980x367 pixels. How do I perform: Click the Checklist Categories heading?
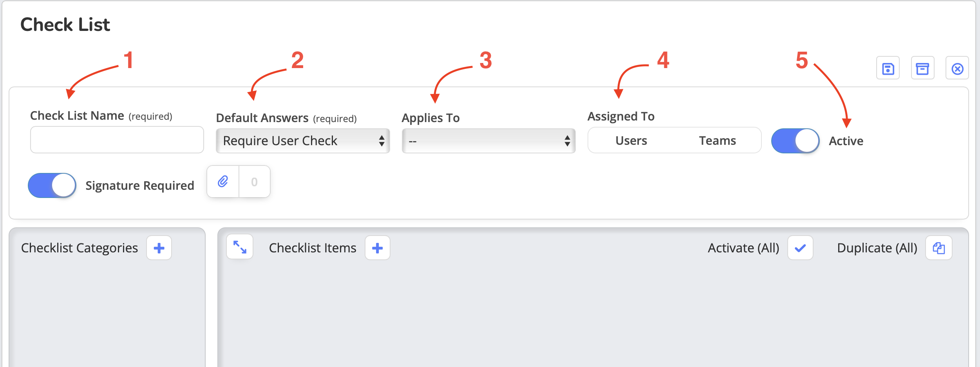(x=80, y=248)
